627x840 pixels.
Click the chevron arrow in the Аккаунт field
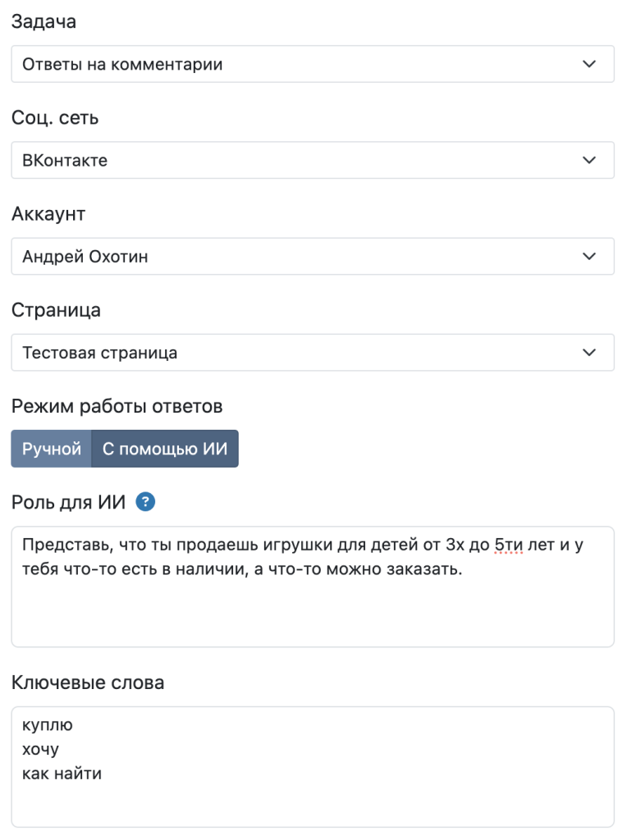pyautogui.click(x=588, y=256)
